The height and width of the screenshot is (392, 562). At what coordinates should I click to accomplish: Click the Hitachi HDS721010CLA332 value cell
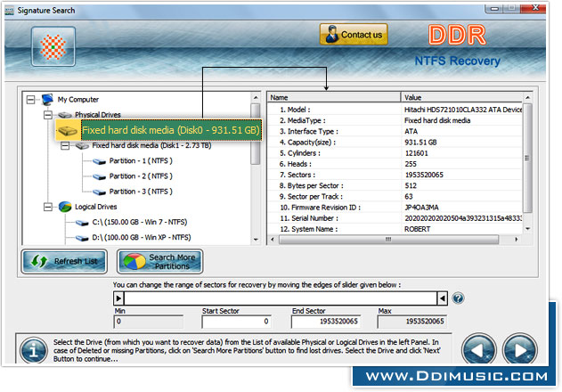coord(463,110)
